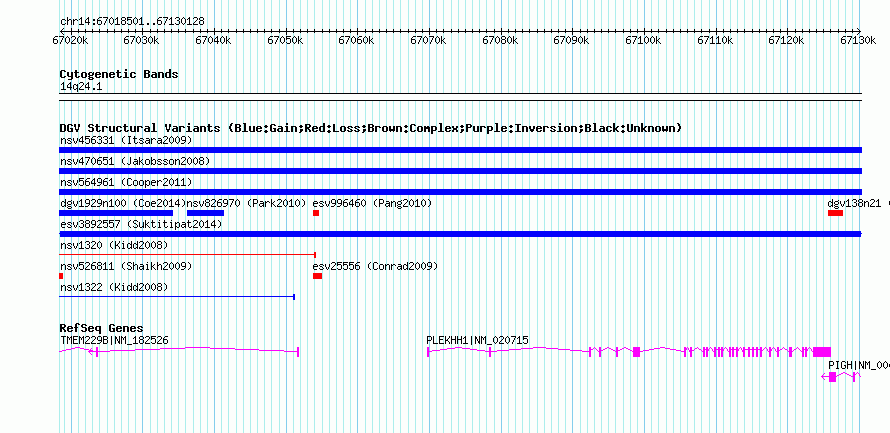This screenshot has width=890, height=433.
Task: Click the 67060k ruler tick label
Action: click(x=356, y=41)
